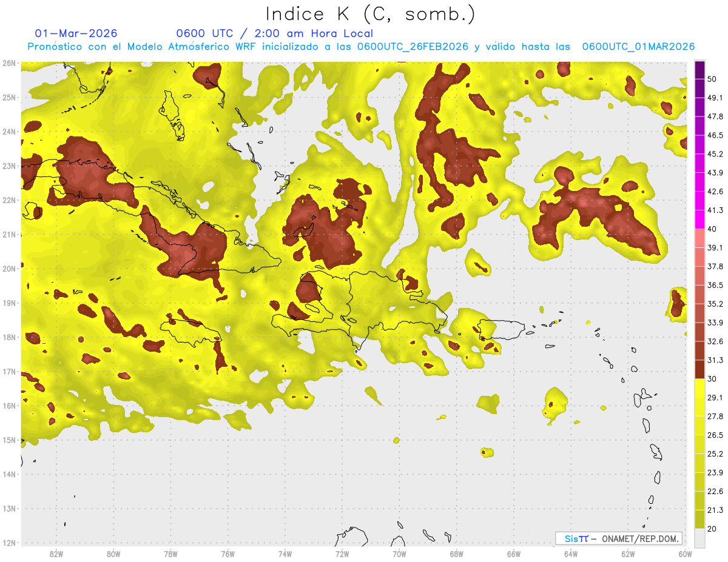Click the colorbar label '27.8'

(715, 416)
